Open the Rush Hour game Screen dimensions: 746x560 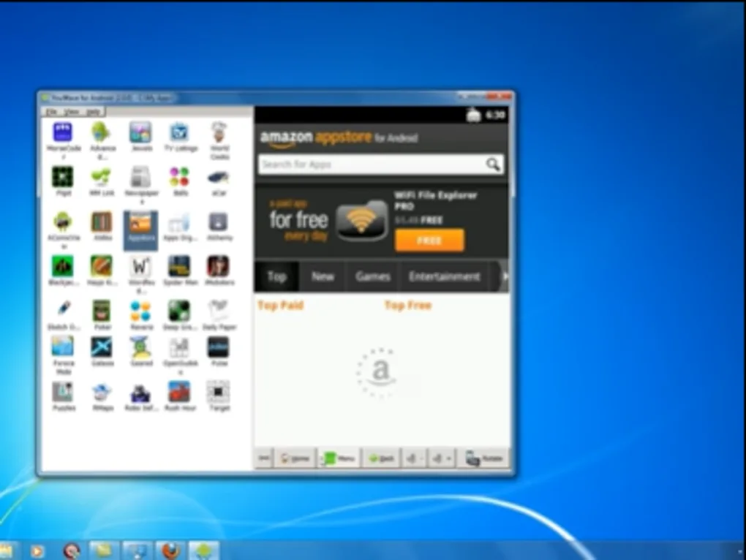click(x=179, y=392)
